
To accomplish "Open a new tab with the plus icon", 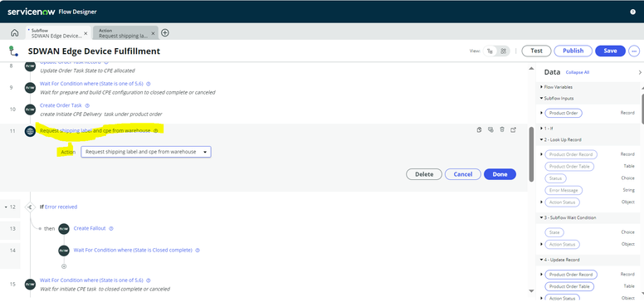I will pos(164,33).
